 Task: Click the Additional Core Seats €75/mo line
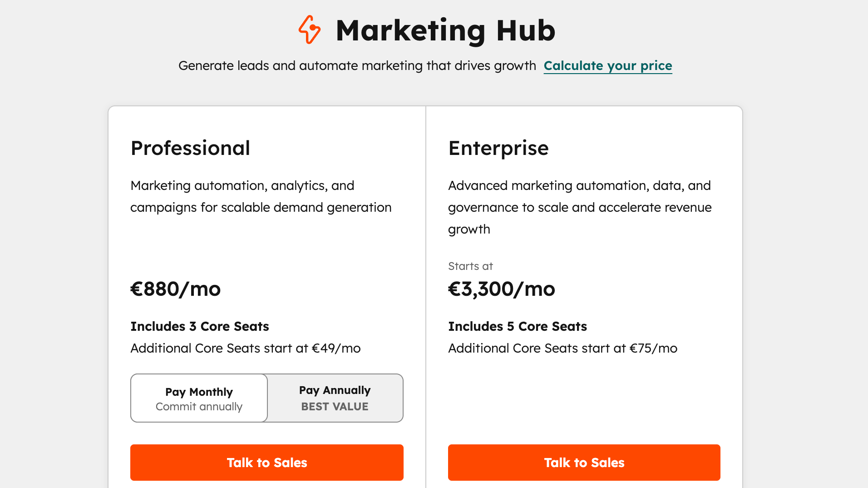(562, 348)
